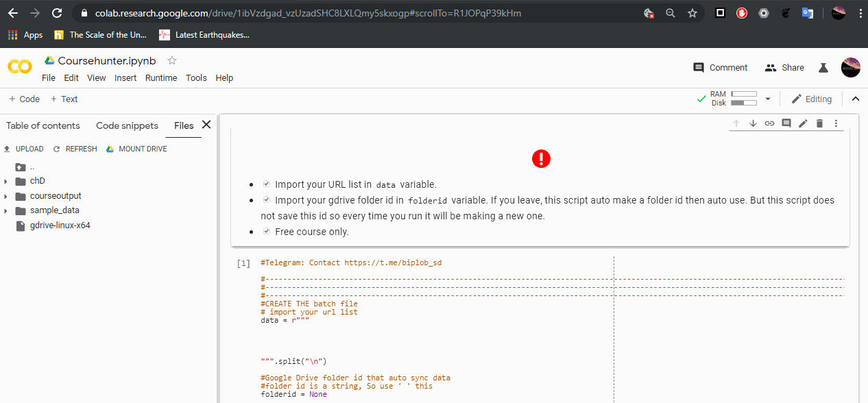This screenshot has height=403, width=868.
Task: Click the browser Back arrow
Action: (13, 13)
